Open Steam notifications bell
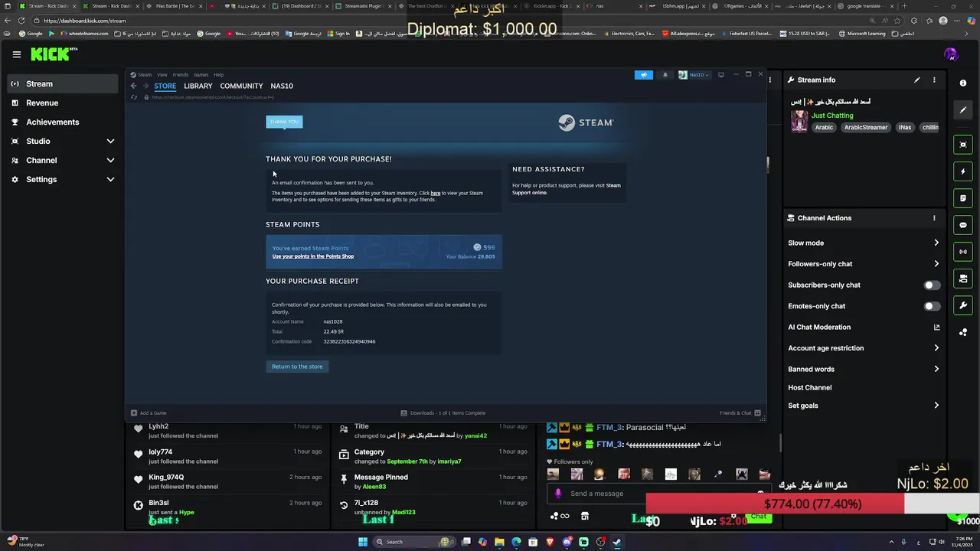 [665, 75]
